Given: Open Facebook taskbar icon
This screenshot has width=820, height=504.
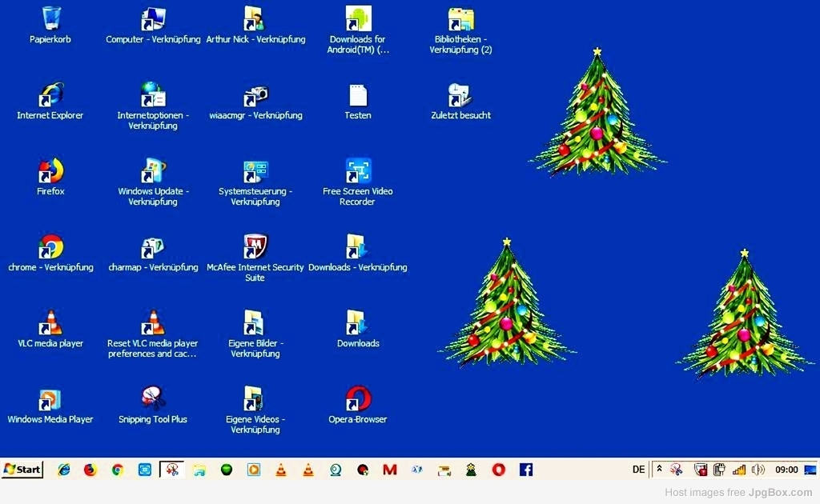Looking at the screenshot, I should point(526,470).
